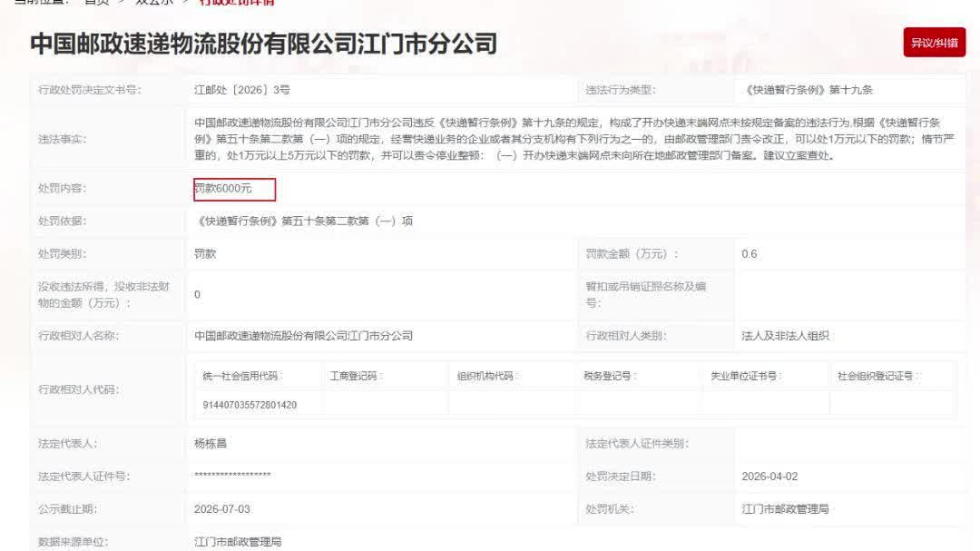Image resolution: width=980 pixels, height=551 pixels.
Task: Click the 法人及非法人组织 category value
Action: click(785, 336)
